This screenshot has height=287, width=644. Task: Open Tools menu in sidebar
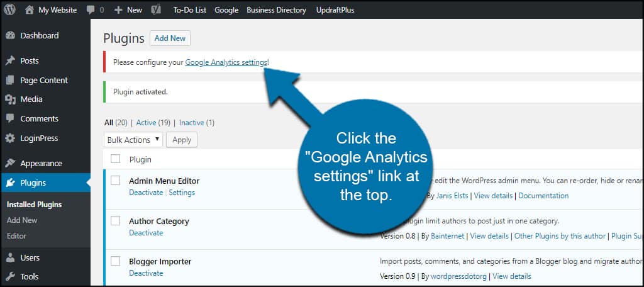pos(29,276)
